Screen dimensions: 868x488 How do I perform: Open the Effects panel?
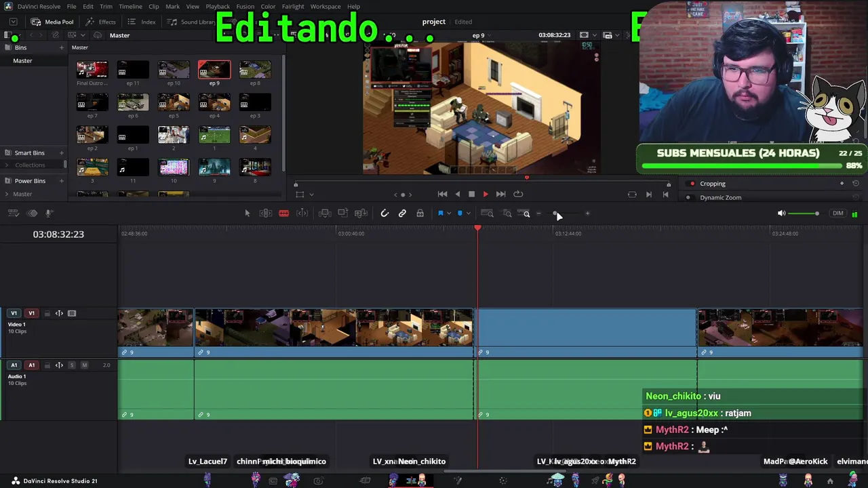click(x=100, y=22)
